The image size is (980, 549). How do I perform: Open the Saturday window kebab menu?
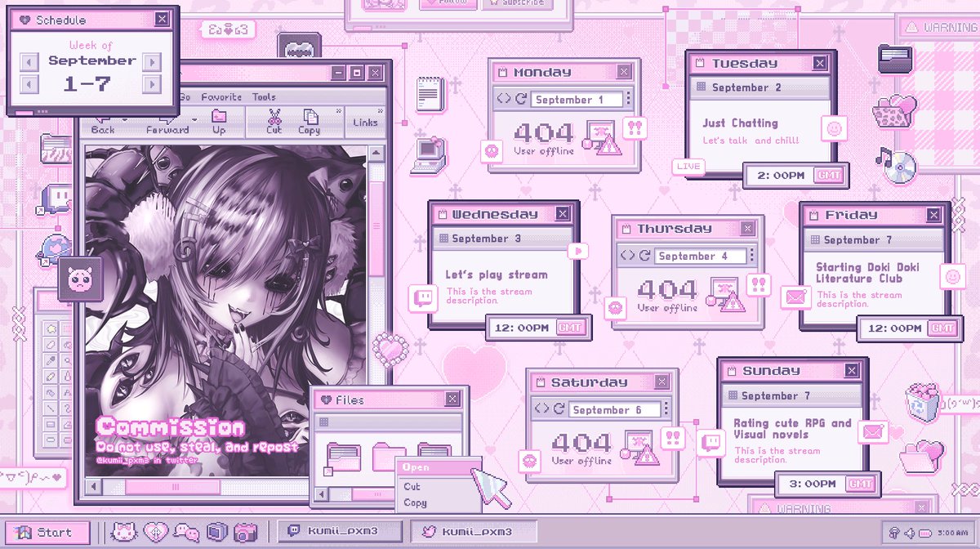click(x=666, y=409)
